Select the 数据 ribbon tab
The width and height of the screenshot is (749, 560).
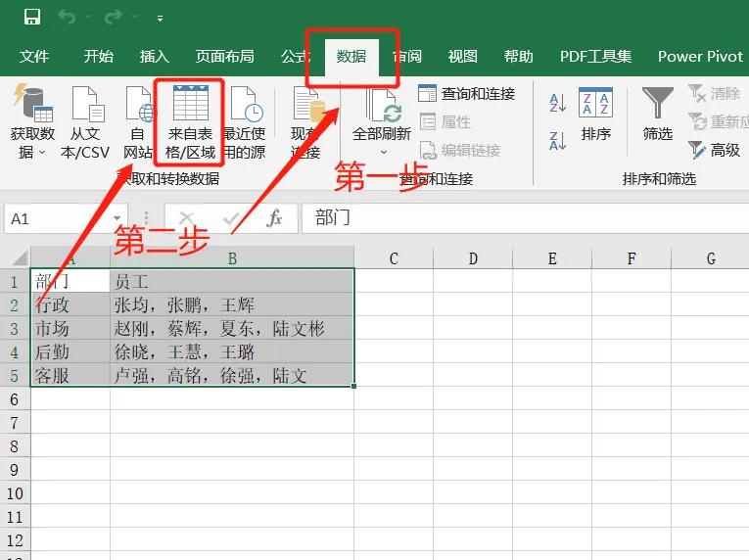[x=351, y=57]
